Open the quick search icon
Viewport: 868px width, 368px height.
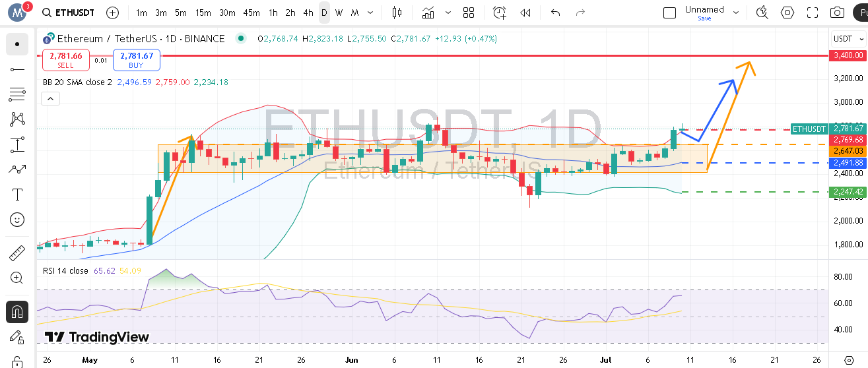point(762,13)
